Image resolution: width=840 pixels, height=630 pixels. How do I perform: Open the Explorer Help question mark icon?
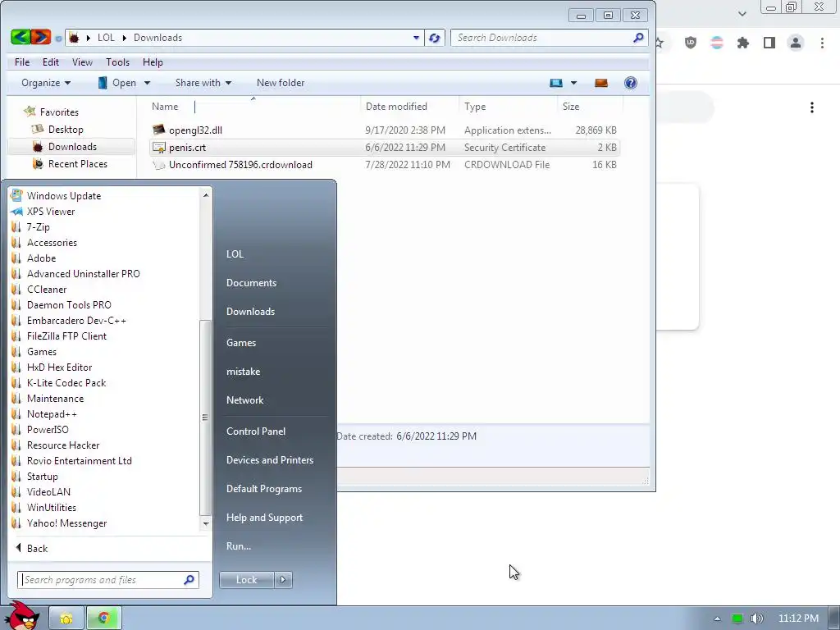[x=631, y=83]
